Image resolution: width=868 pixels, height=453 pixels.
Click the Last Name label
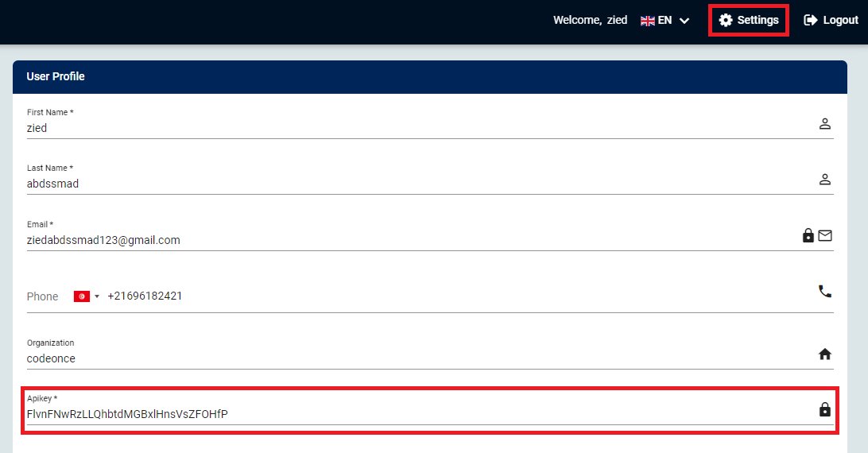point(50,168)
